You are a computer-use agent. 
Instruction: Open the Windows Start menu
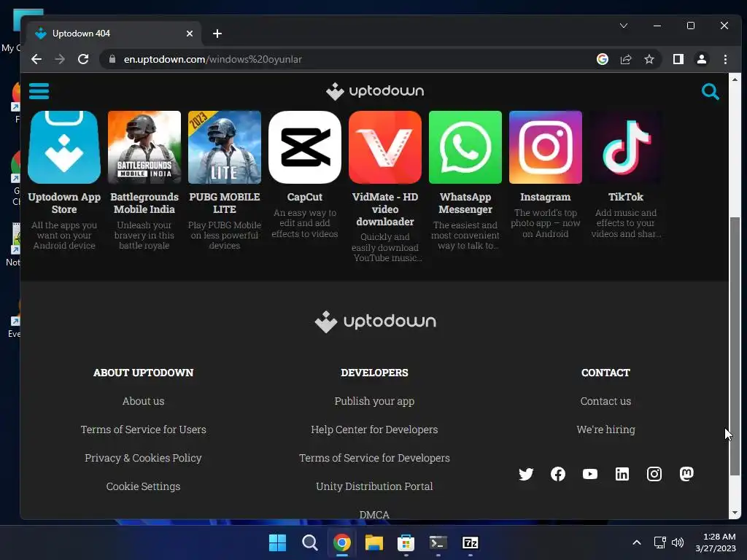click(x=277, y=542)
